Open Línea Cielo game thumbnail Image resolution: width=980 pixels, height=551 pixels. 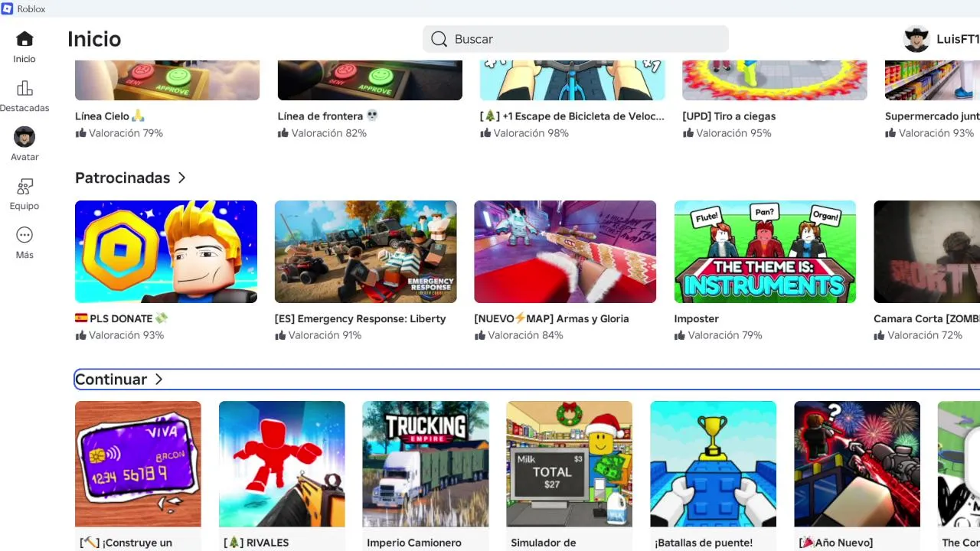167,80
